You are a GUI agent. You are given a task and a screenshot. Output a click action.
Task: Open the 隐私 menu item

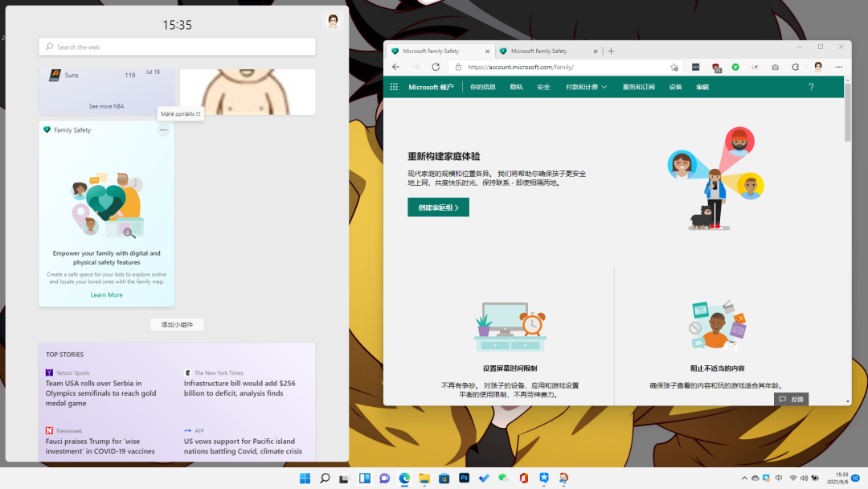point(517,87)
